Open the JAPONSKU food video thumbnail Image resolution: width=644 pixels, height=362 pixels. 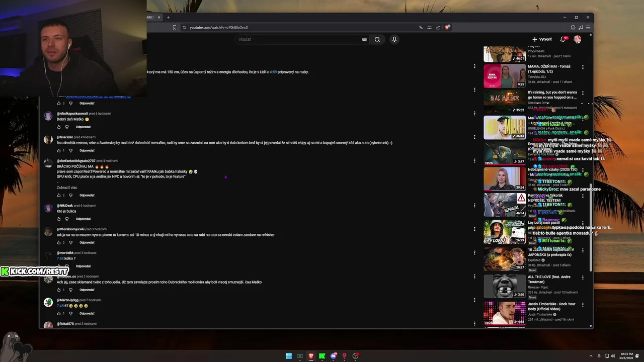click(x=505, y=259)
